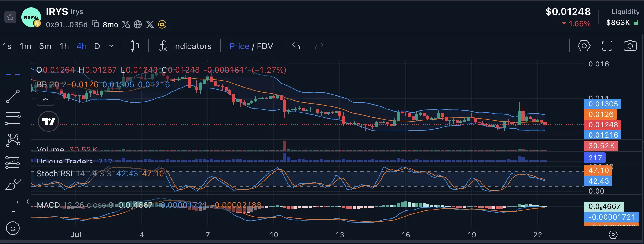
Task: Click the liquidity lock icon
Action: (x=636, y=22)
